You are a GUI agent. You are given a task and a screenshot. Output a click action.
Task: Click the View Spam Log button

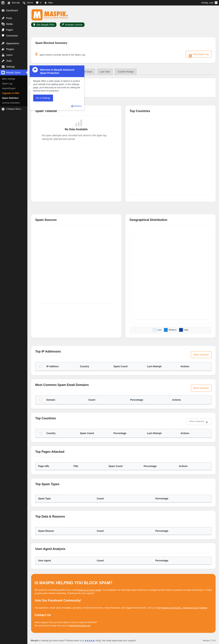(x=198, y=54)
